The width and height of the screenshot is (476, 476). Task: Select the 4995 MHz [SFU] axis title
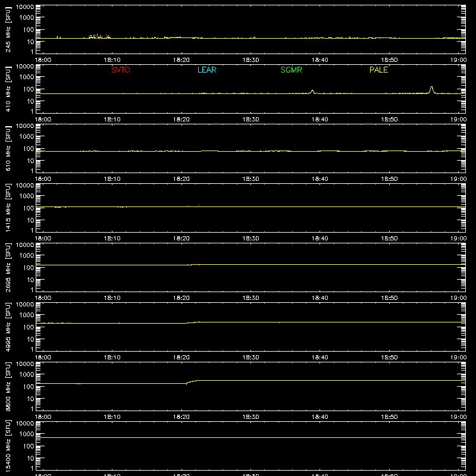[8, 327]
